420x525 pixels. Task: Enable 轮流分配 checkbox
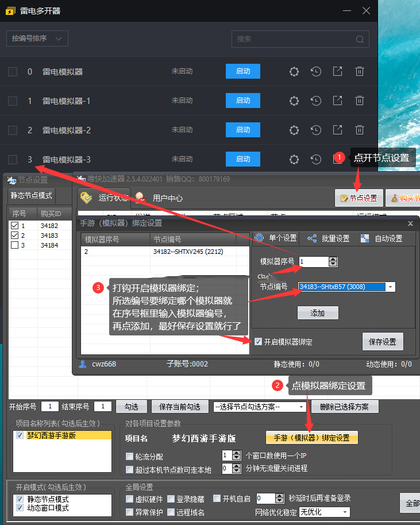[x=129, y=456]
